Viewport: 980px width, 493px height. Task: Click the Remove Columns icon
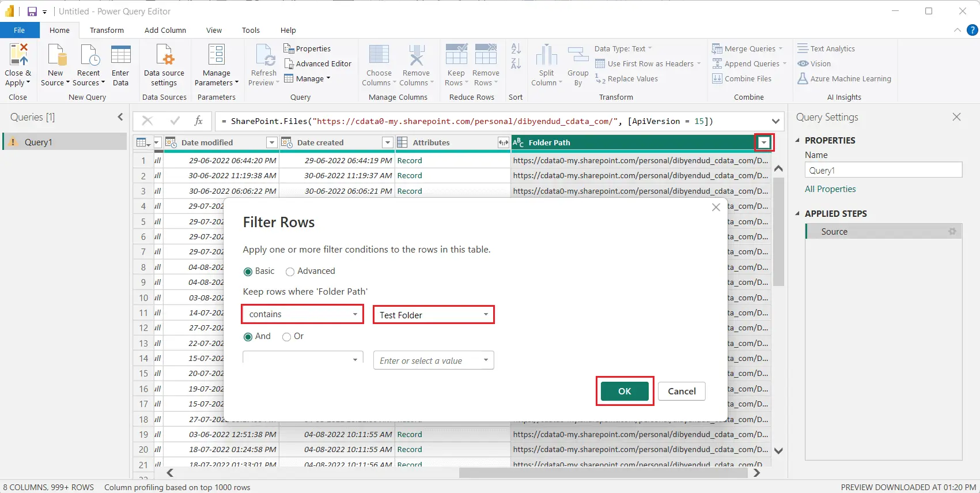tap(416, 56)
